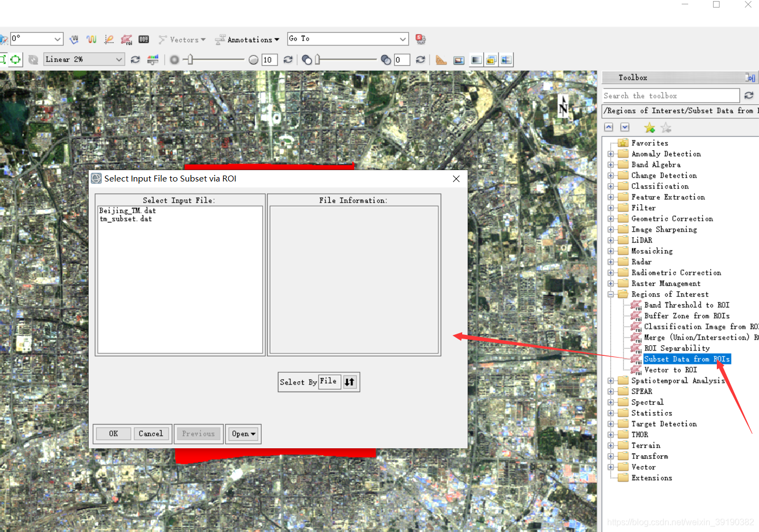Select Vector to ROI tool

click(x=670, y=370)
